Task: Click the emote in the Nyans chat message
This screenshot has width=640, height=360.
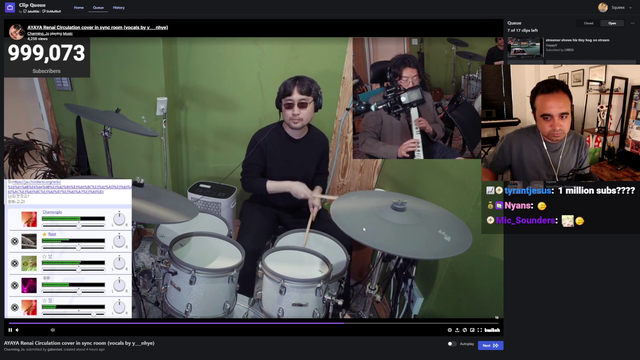Action: 542,206
